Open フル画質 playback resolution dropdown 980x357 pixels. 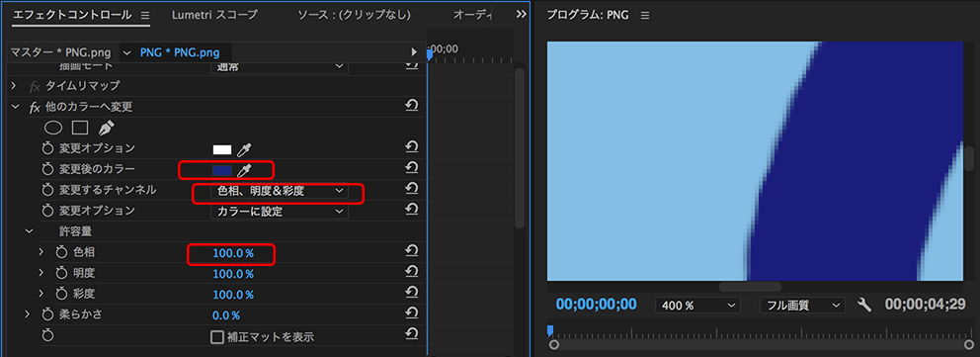pos(802,306)
